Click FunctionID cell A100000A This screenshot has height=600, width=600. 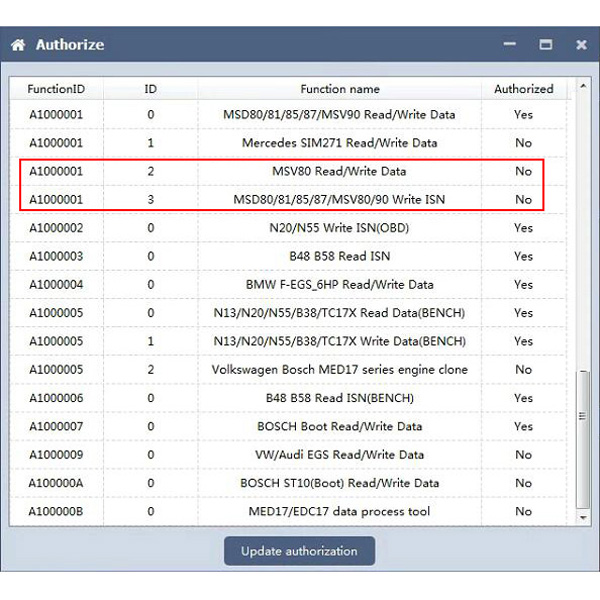pyautogui.click(x=56, y=483)
